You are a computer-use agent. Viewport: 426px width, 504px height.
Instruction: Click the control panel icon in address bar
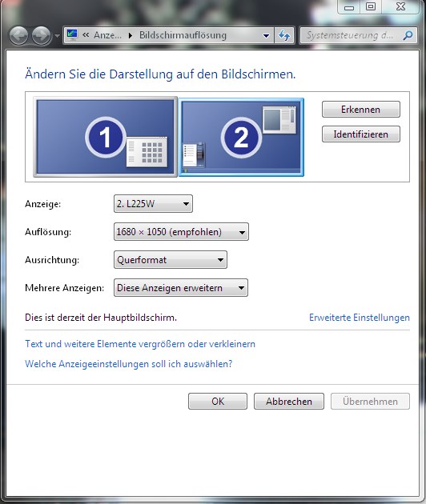(x=72, y=34)
